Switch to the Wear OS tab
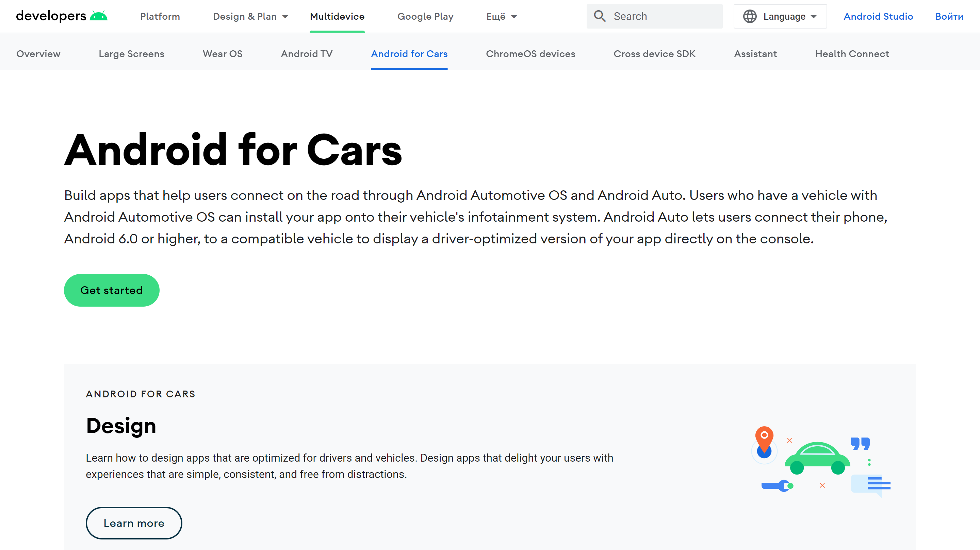 point(222,54)
